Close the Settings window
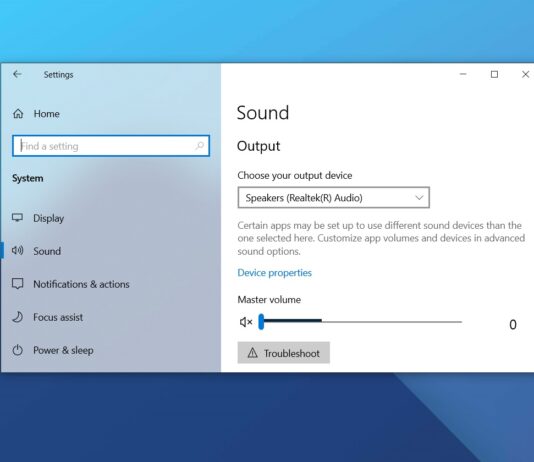534x462 pixels. (x=525, y=74)
